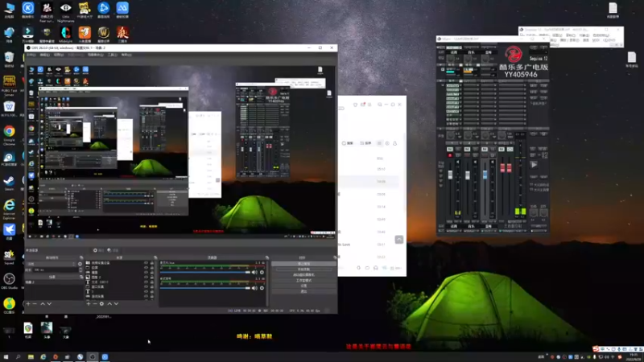Add a new scene in OBS scenes panel
The width and height of the screenshot is (644, 362).
28,304
